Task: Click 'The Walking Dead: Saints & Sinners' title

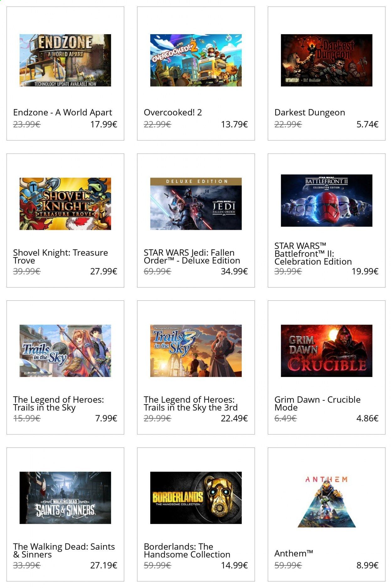Action: click(x=64, y=550)
